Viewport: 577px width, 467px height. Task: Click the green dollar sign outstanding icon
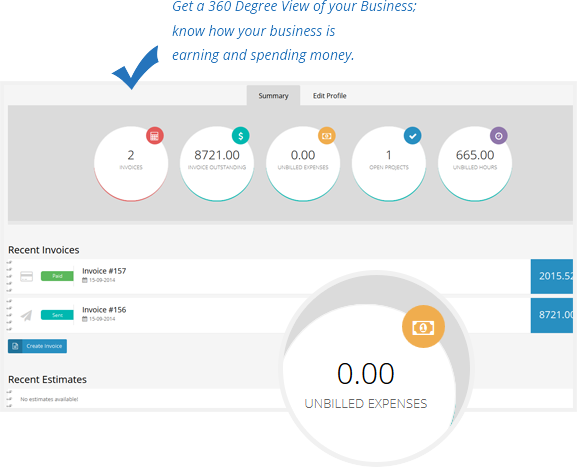[241, 136]
